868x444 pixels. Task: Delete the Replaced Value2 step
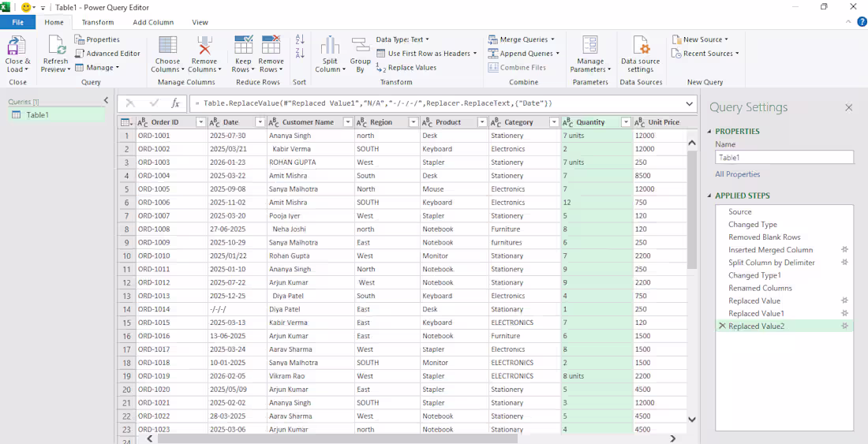click(721, 326)
